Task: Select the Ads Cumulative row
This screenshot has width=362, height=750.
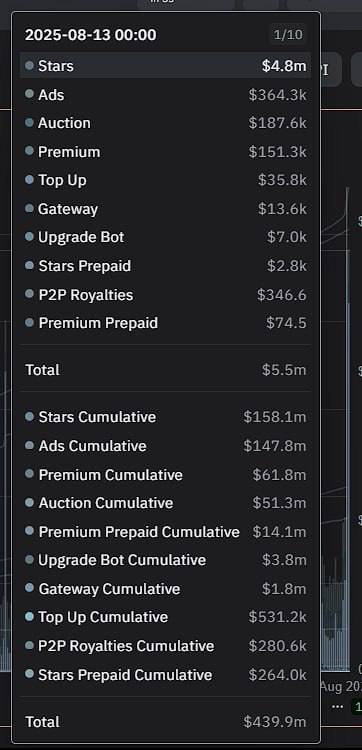Action: tap(165, 446)
